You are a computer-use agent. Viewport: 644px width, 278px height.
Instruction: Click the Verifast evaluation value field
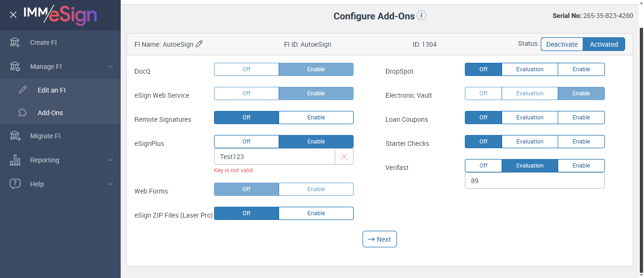click(x=534, y=181)
